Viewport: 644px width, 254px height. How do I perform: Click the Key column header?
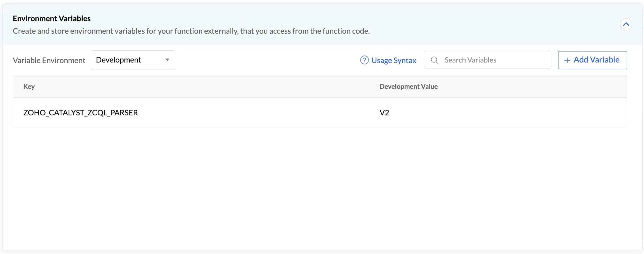pyautogui.click(x=29, y=87)
